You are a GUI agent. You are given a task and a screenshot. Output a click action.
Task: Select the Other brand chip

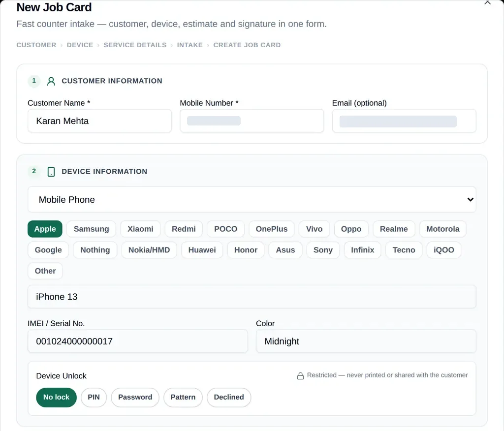click(x=45, y=271)
